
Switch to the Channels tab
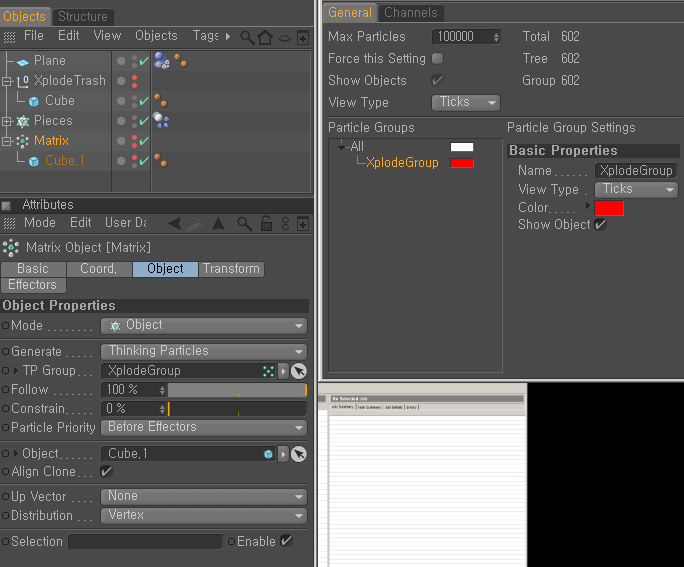(410, 13)
